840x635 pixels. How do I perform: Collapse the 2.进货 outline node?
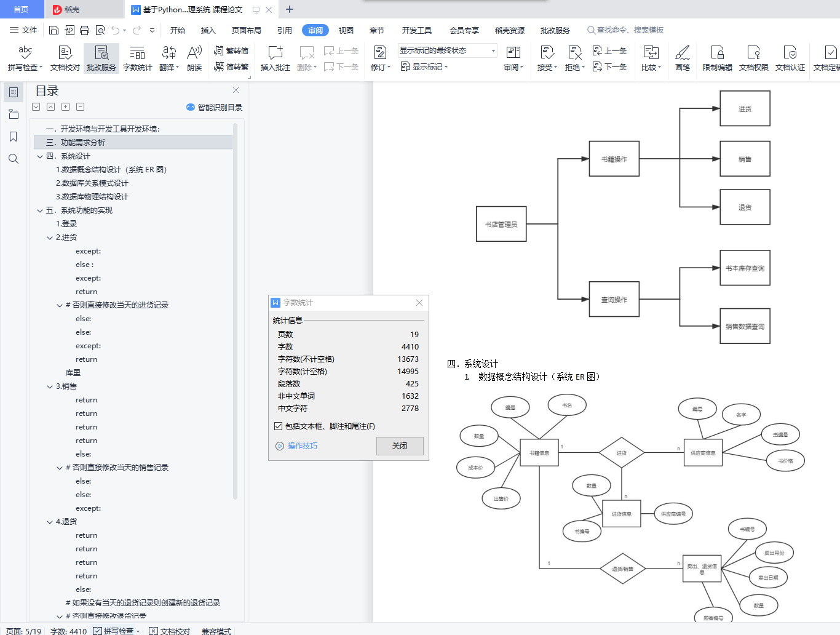pyautogui.click(x=50, y=238)
